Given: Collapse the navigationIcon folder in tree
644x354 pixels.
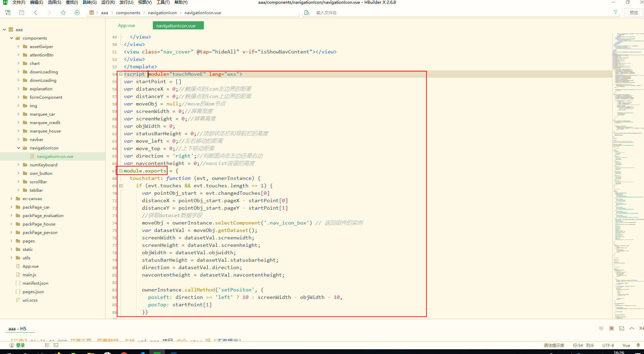Looking at the screenshot, I should coord(19,148).
